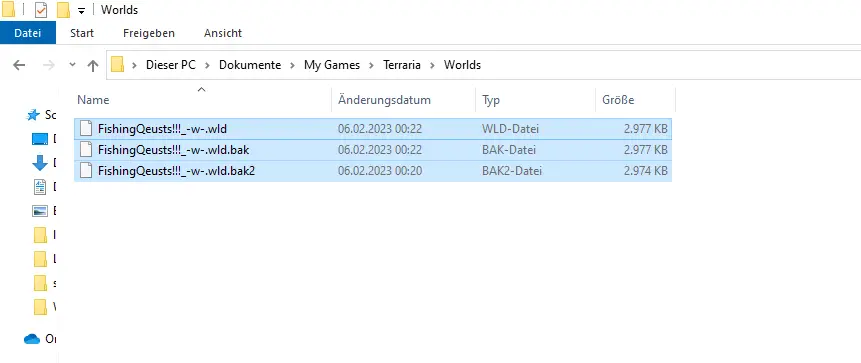The height and width of the screenshot is (363, 861).
Task: Open the Freigeben ribbon tab
Action: tap(149, 33)
